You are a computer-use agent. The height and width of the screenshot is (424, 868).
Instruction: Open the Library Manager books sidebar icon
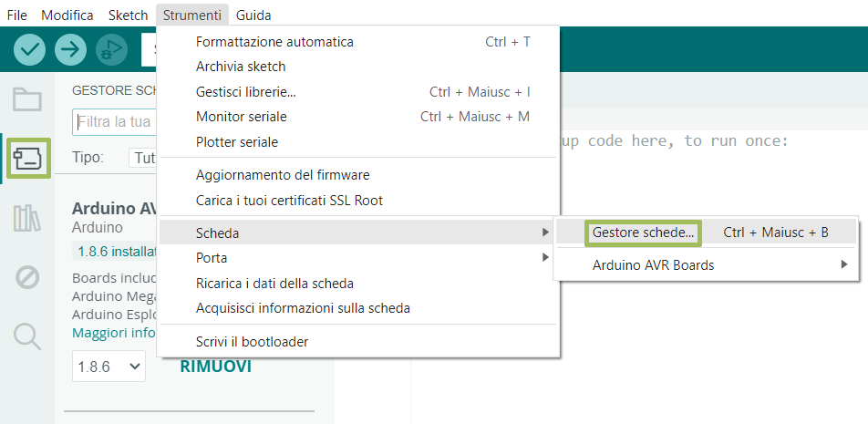(x=27, y=218)
